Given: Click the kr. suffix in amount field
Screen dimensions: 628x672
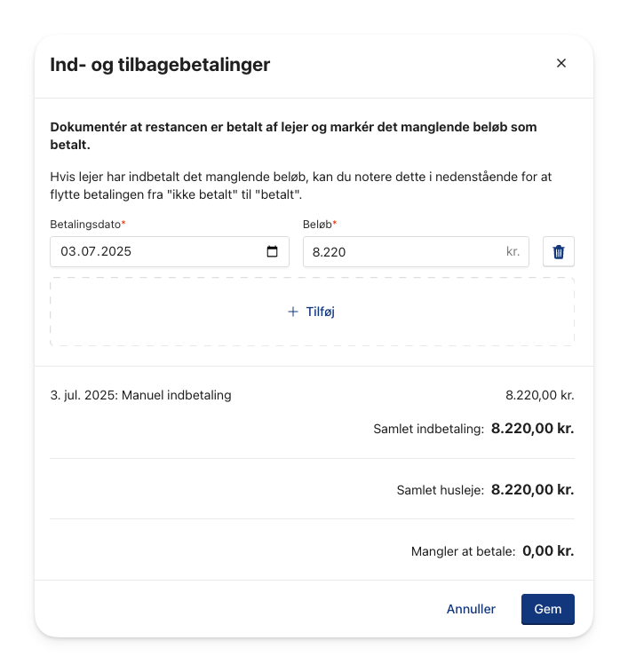Looking at the screenshot, I should click(513, 251).
